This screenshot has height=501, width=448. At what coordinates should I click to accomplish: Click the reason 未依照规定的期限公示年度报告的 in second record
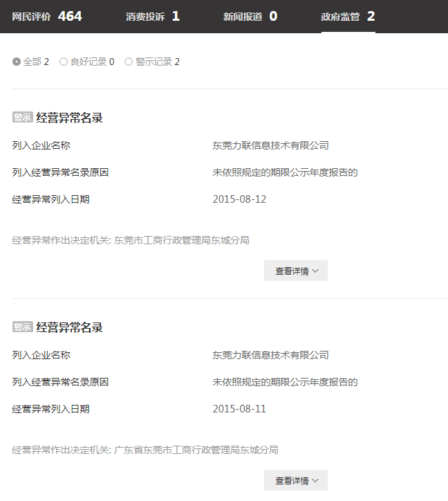tap(285, 382)
